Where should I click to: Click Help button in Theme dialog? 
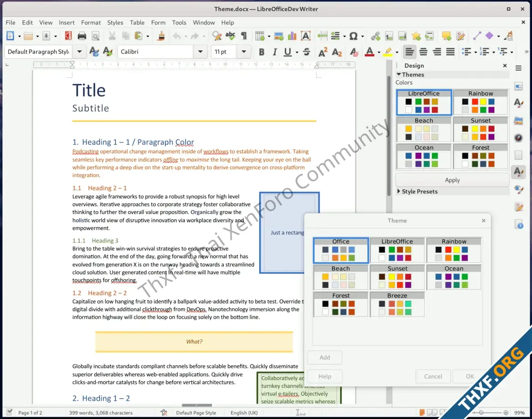(x=325, y=376)
